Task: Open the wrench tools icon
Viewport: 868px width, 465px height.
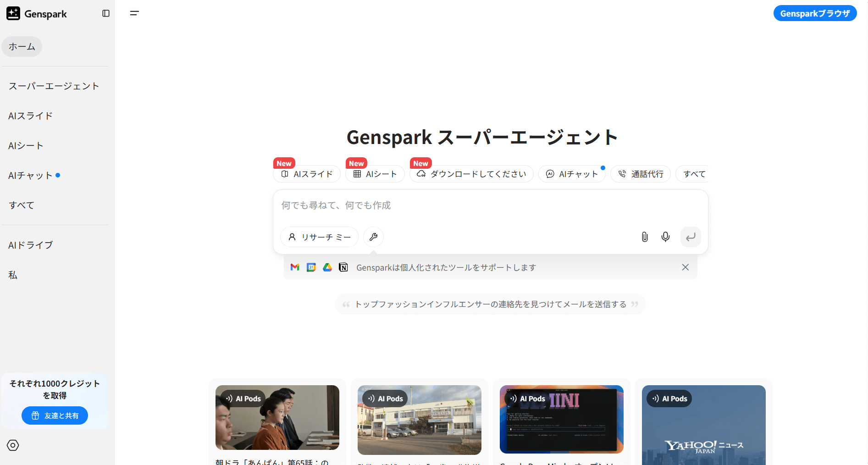Action: (373, 237)
